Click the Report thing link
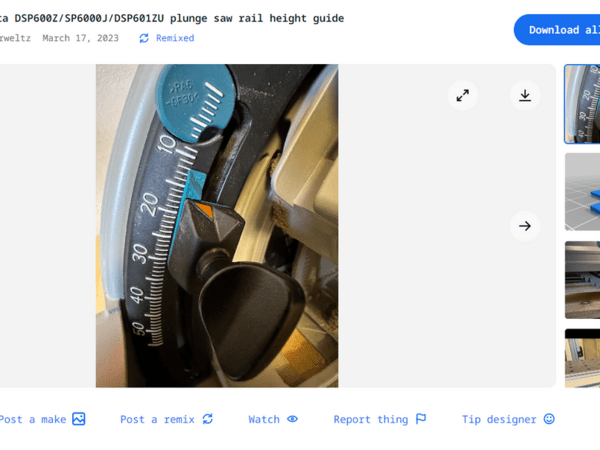The image size is (600, 450). pyautogui.click(x=371, y=419)
